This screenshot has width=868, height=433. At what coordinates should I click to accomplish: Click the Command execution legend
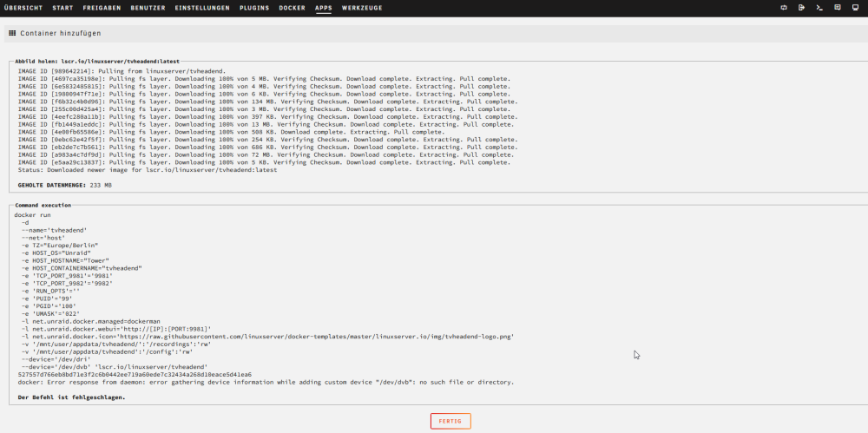(x=43, y=205)
